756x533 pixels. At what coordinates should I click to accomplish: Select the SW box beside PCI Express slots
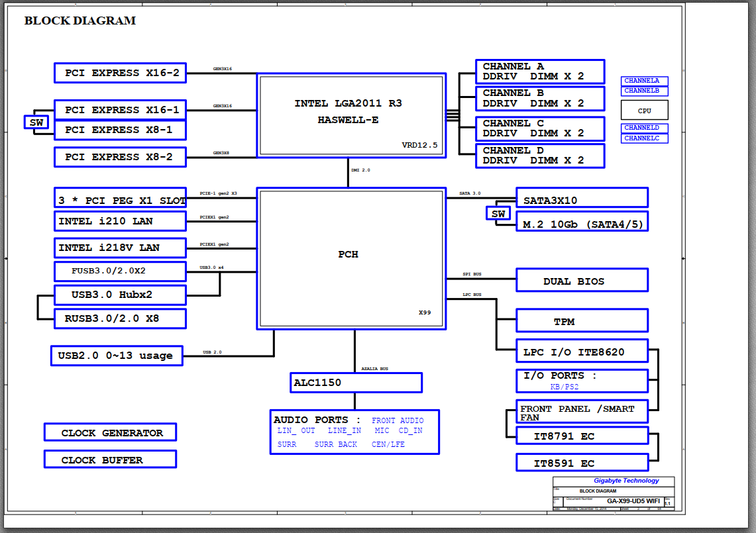[x=36, y=122]
